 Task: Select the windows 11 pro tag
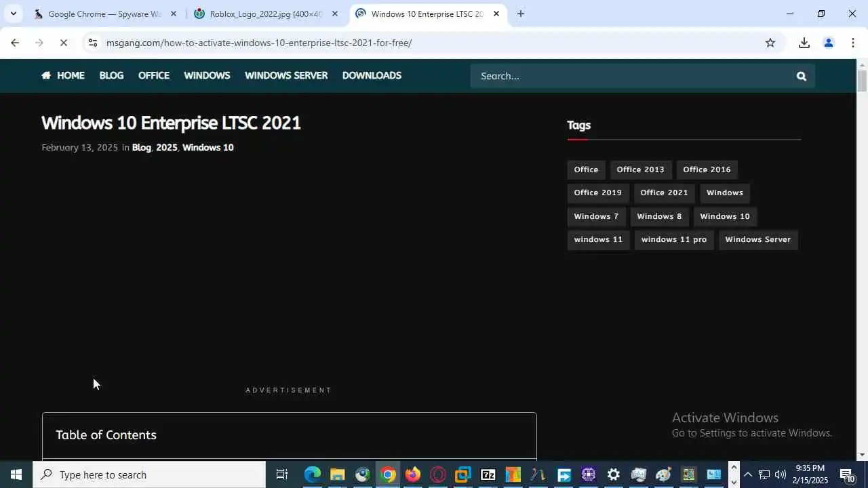point(674,239)
